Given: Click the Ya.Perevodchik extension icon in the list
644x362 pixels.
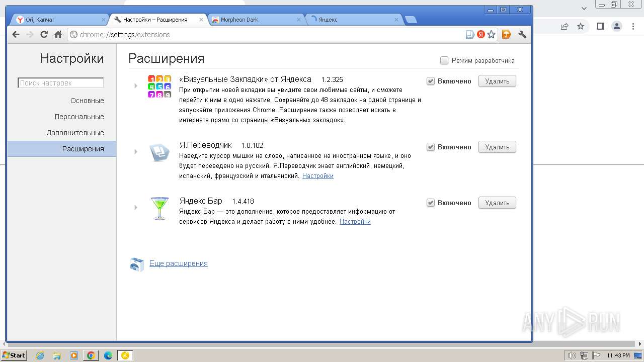Looking at the screenshot, I should 159,152.
